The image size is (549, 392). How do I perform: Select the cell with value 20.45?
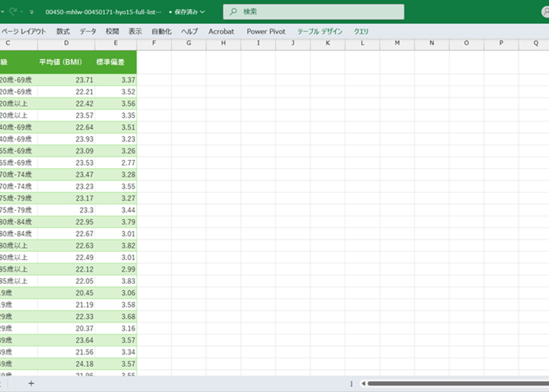pyautogui.click(x=66, y=293)
